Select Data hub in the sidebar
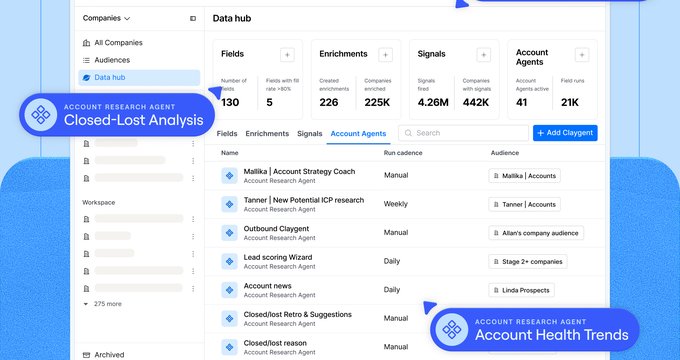This screenshot has height=360, width=680. 139,77
